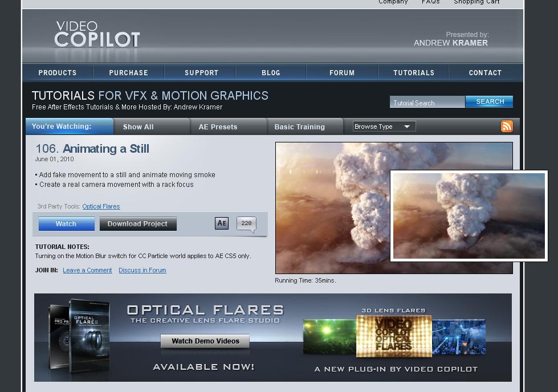This screenshot has height=392, width=558.
Task: Follow the Discuss in Forum link
Action: [142, 270]
